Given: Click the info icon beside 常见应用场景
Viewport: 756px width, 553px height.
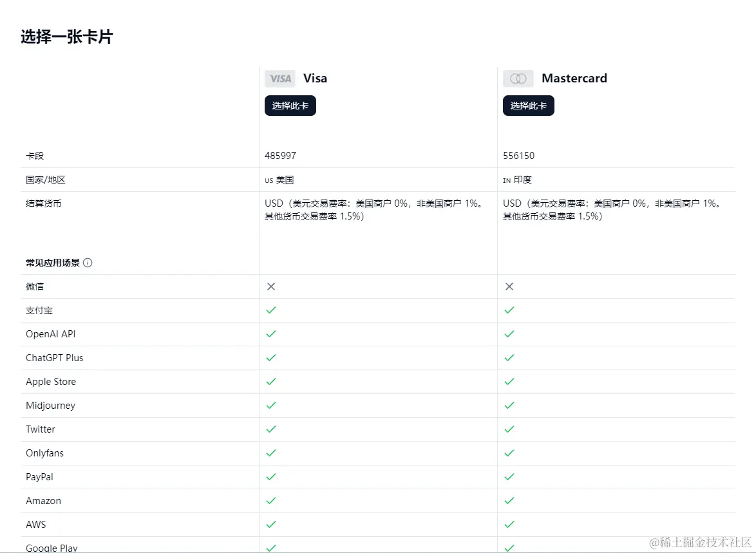Looking at the screenshot, I should [x=88, y=263].
